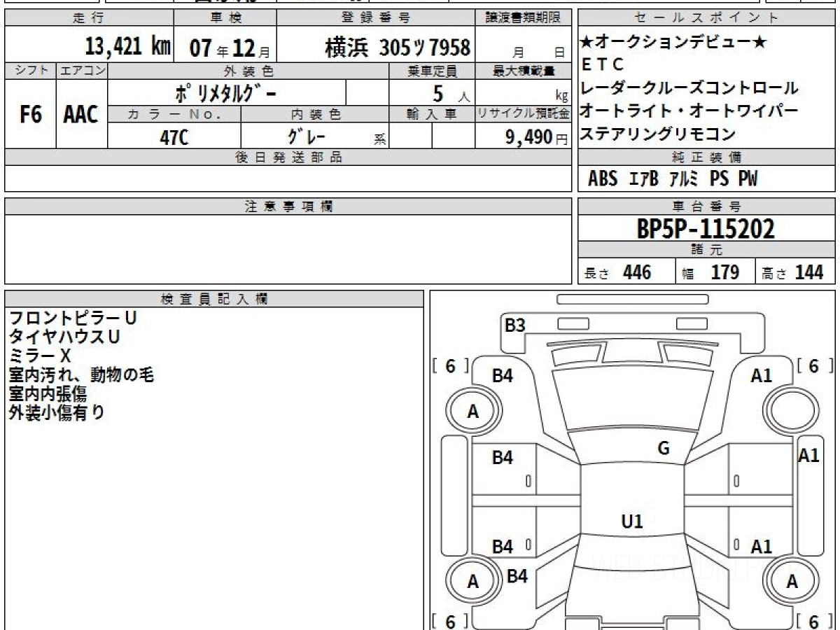Select the ポリメタルグレー exterior color value
This screenshot has width=840, height=630.
tap(225, 92)
